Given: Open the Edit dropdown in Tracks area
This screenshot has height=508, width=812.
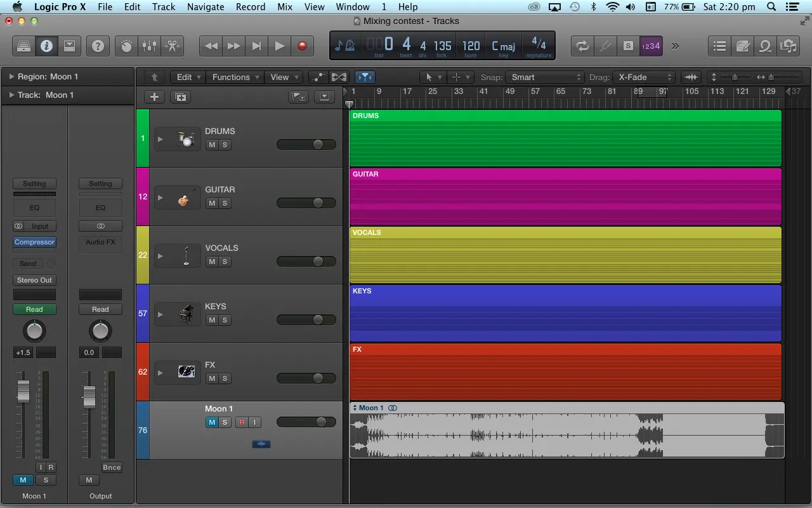Looking at the screenshot, I should [188, 77].
